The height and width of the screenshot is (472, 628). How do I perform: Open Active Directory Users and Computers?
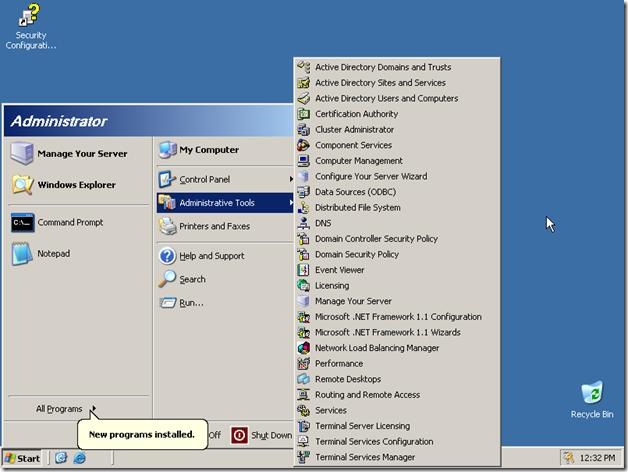pyautogui.click(x=386, y=99)
